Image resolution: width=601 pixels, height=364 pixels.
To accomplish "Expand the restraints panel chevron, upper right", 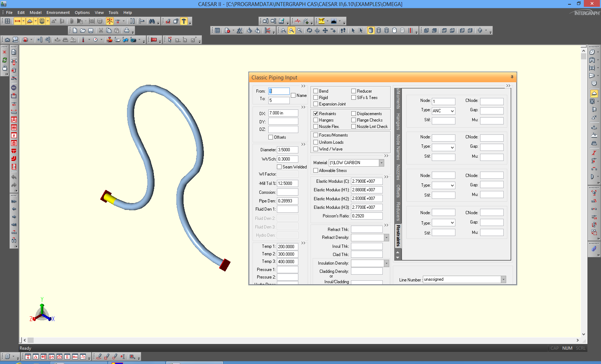I will click(x=508, y=86).
